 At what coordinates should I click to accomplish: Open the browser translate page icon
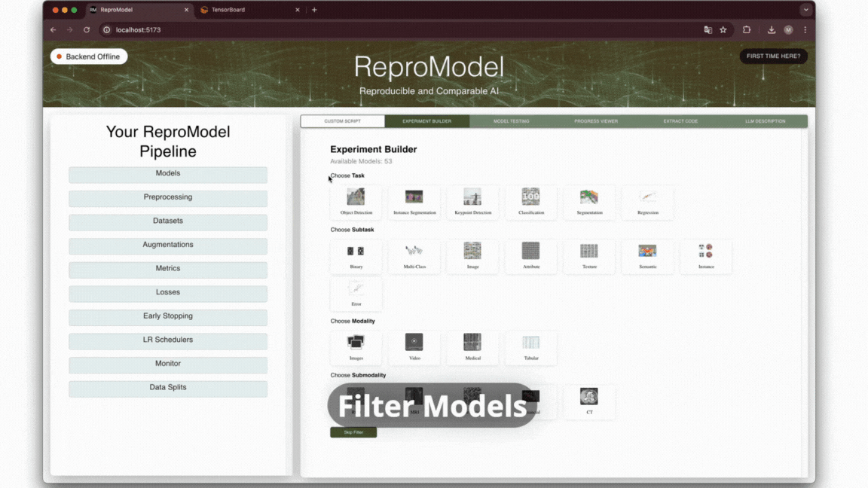pyautogui.click(x=708, y=30)
